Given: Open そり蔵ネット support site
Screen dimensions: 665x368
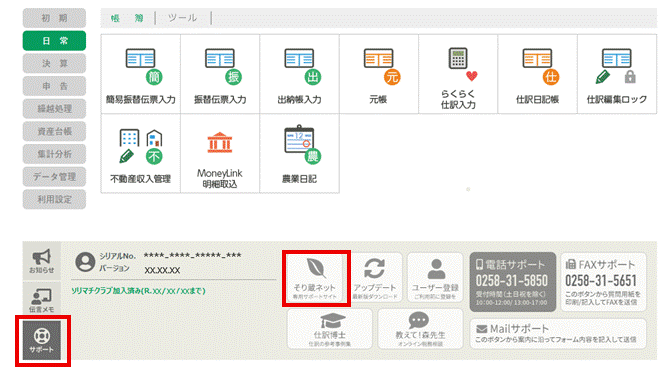Looking at the screenshot, I should point(315,279).
